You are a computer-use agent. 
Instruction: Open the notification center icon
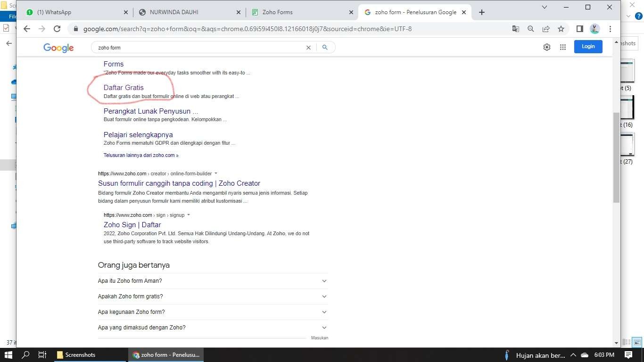(x=628, y=355)
